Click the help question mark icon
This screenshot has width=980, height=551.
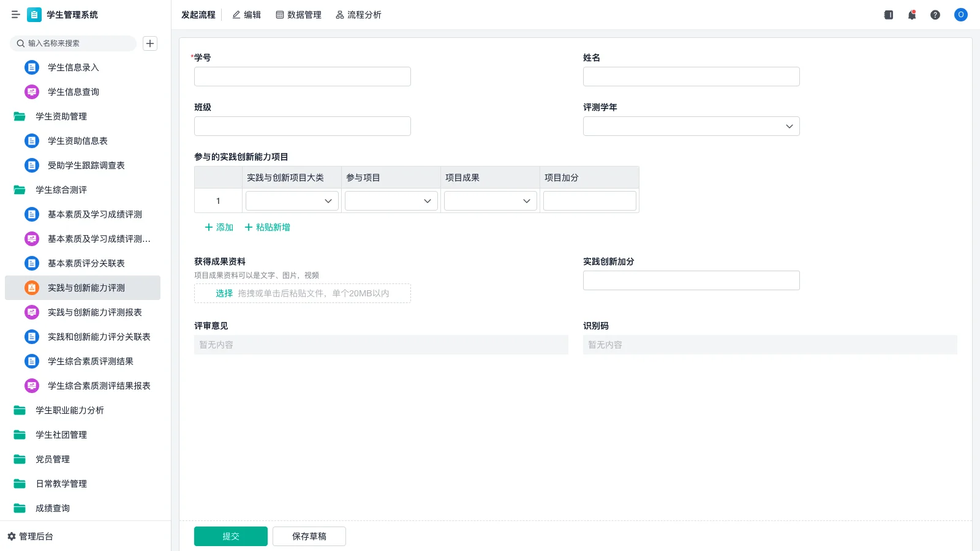coord(936,15)
